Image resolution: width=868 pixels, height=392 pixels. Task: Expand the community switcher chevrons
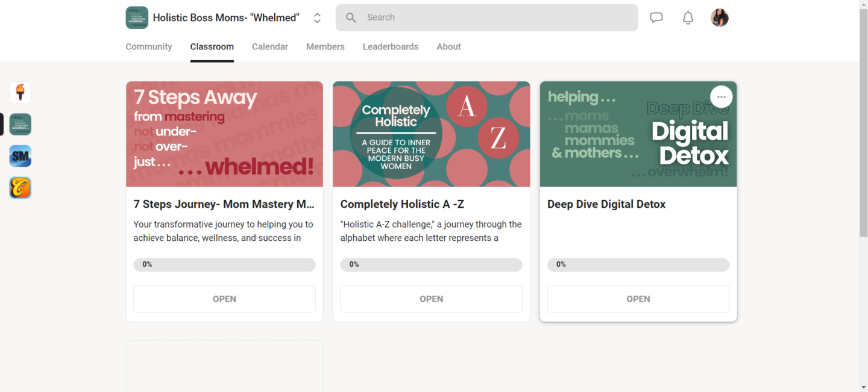pyautogui.click(x=317, y=18)
